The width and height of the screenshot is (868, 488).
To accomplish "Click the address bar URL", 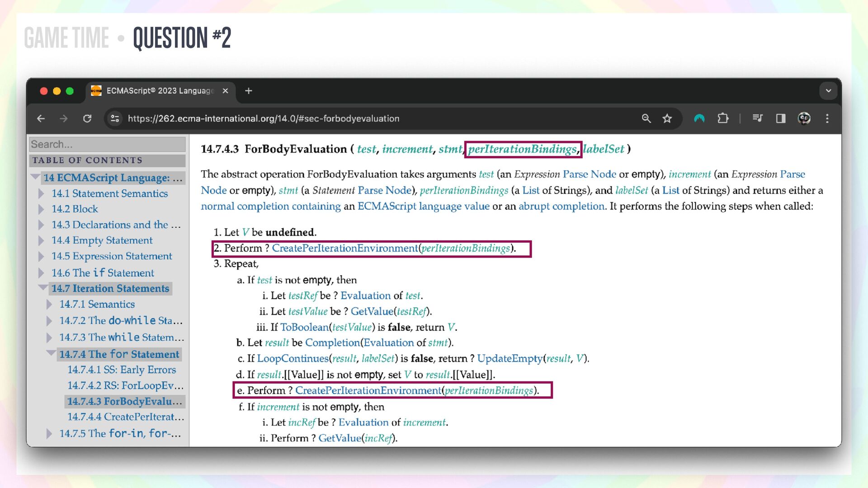I will [x=263, y=118].
